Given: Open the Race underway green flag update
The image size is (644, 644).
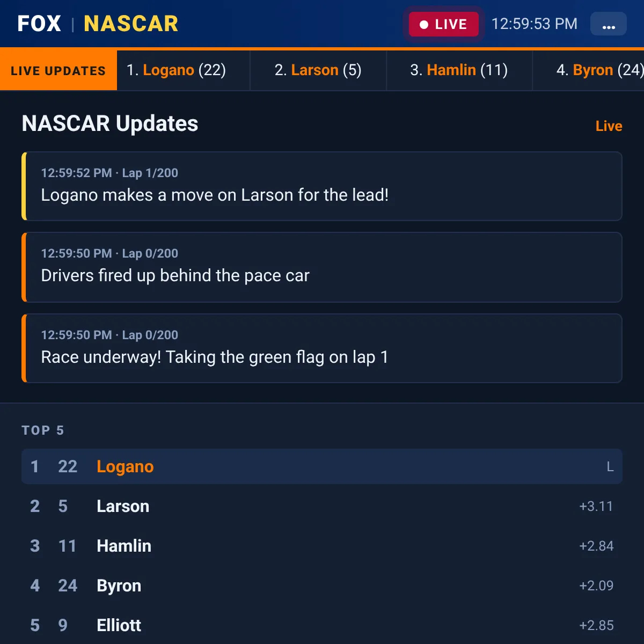Looking at the screenshot, I should click(x=322, y=348).
